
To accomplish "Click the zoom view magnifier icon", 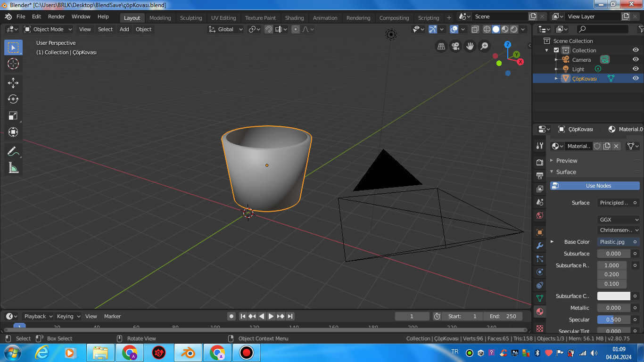I will tap(484, 46).
